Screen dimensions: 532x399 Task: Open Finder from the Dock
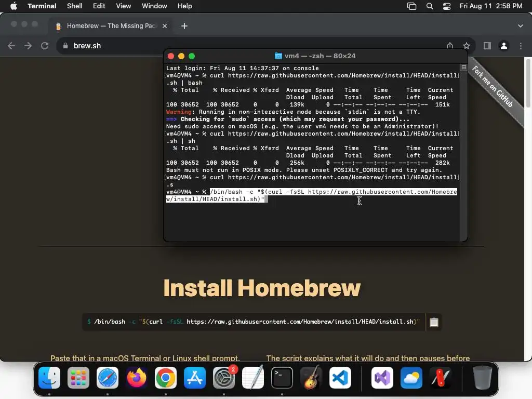pos(49,378)
